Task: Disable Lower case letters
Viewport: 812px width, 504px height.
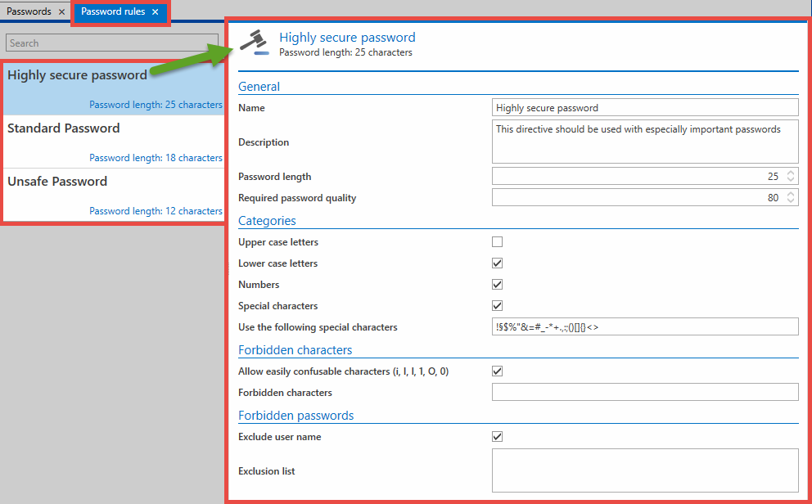Action: click(497, 263)
